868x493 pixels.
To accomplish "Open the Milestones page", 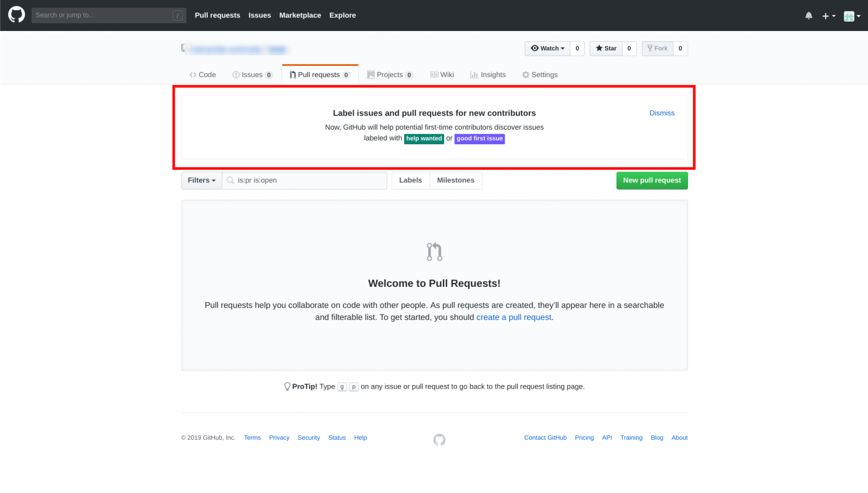I will click(455, 180).
